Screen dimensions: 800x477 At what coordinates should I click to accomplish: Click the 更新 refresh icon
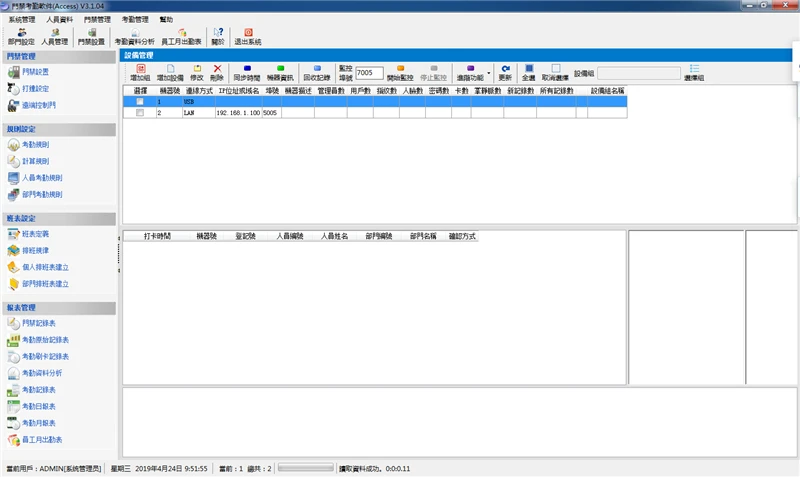click(505, 73)
